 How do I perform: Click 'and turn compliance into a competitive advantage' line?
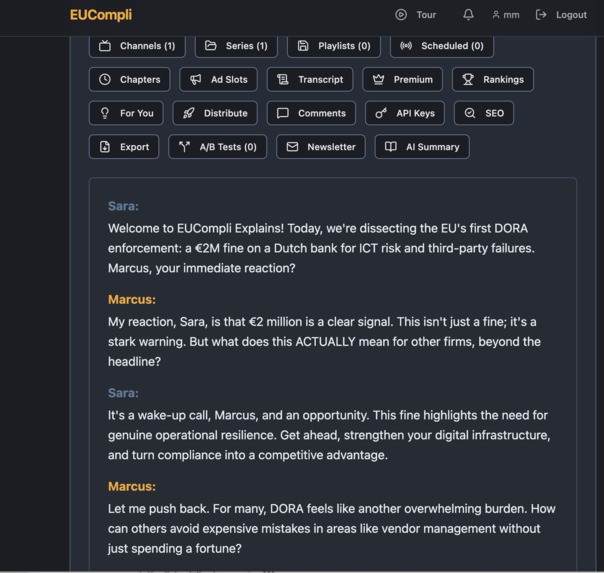click(248, 455)
